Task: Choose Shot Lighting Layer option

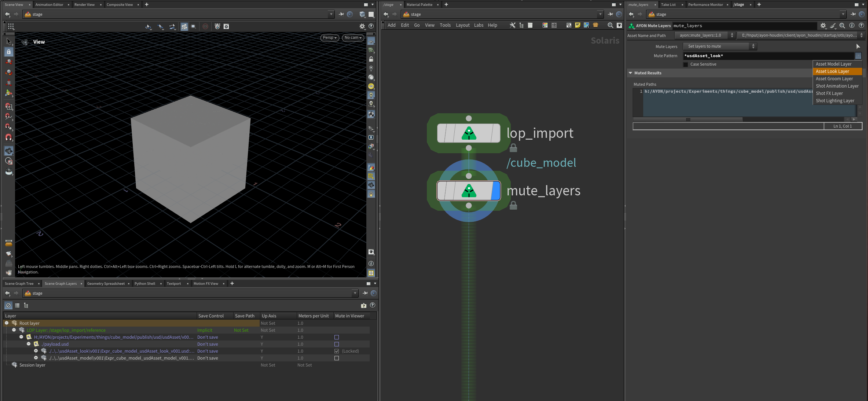Action: coord(835,101)
